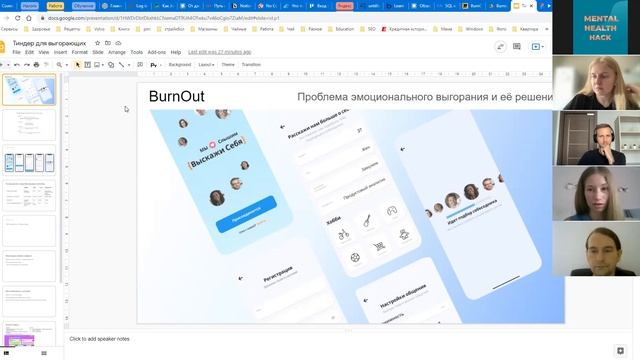Click the Background button
The height and width of the screenshot is (360, 640).
click(180, 65)
